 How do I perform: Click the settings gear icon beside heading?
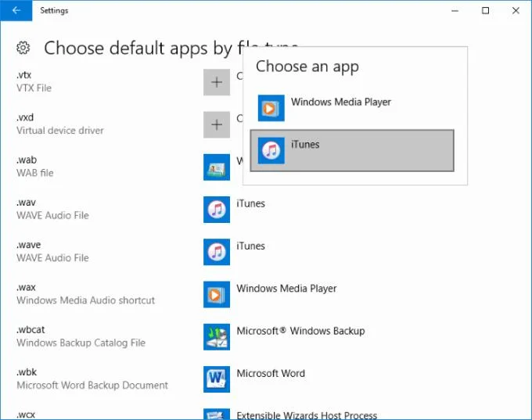coord(23,48)
